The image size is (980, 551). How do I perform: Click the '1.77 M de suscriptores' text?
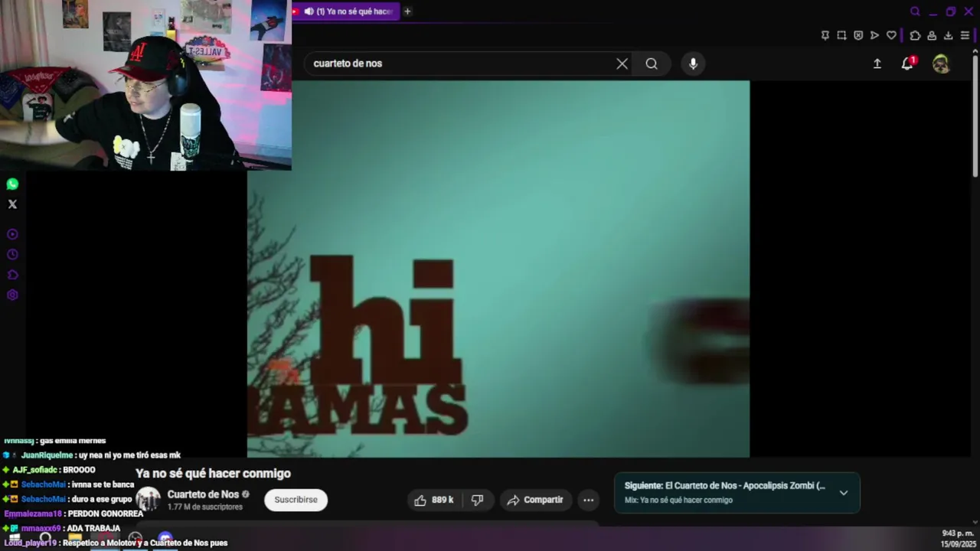point(205,507)
